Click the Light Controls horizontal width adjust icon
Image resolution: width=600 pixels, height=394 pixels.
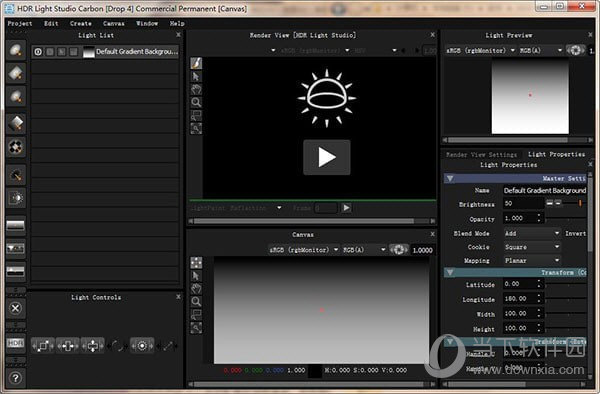(68, 346)
